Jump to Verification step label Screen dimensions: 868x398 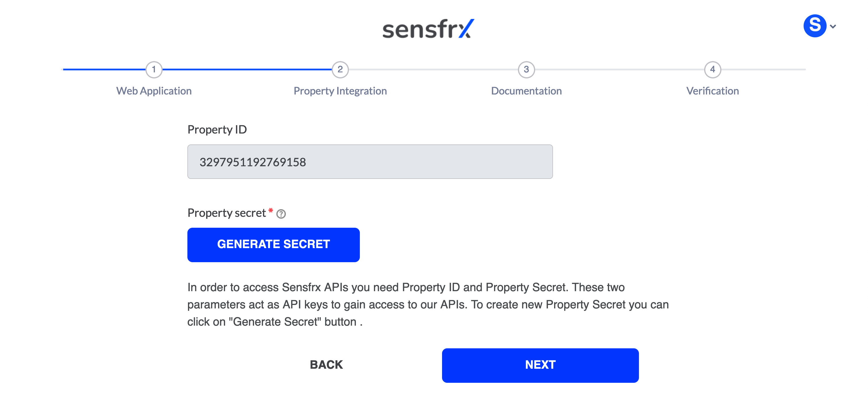pyautogui.click(x=712, y=91)
